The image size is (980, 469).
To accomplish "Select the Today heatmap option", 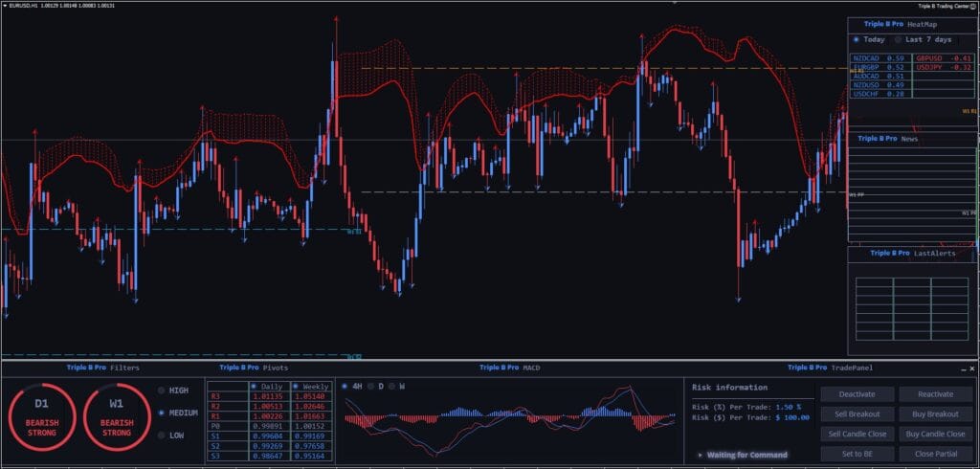I will point(857,39).
